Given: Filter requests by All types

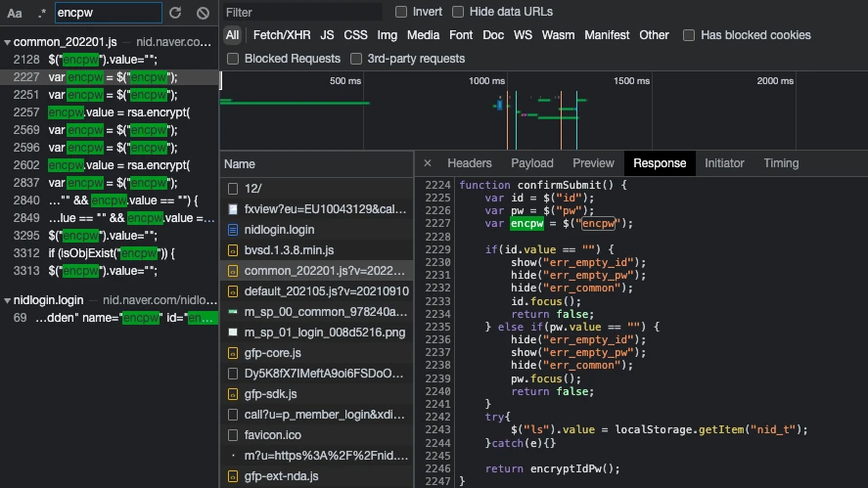Looking at the screenshot, I should [233, 35].
